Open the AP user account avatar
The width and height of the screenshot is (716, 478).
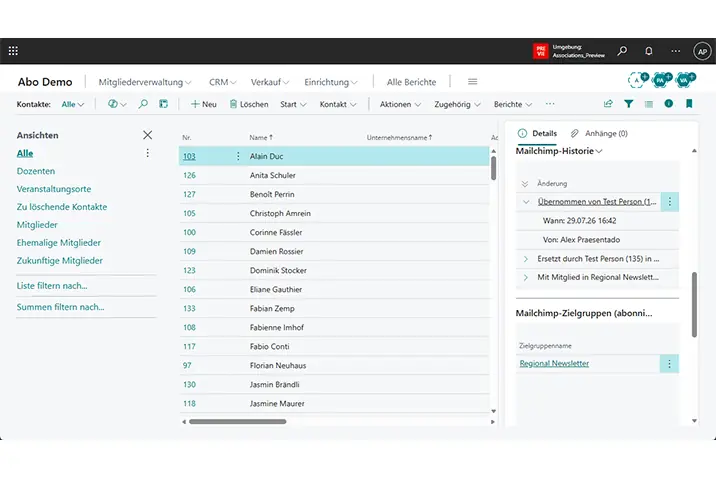coord(702,51)
